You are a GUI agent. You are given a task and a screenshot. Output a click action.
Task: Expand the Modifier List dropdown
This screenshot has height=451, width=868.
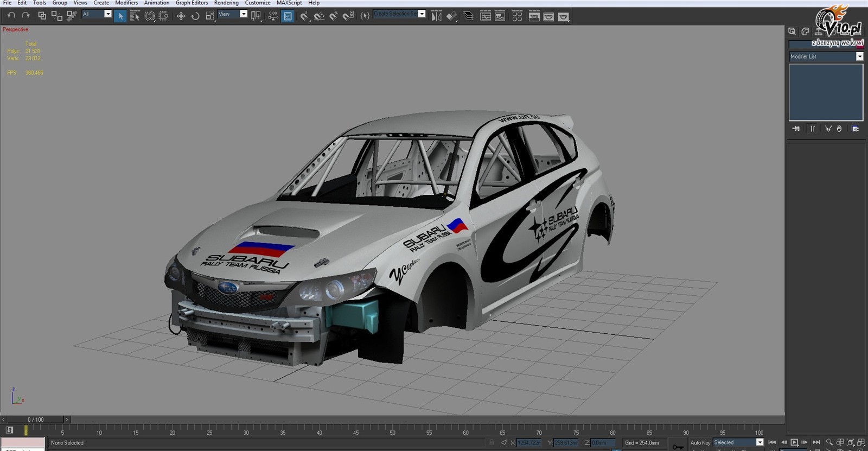[x=859, y=56]
